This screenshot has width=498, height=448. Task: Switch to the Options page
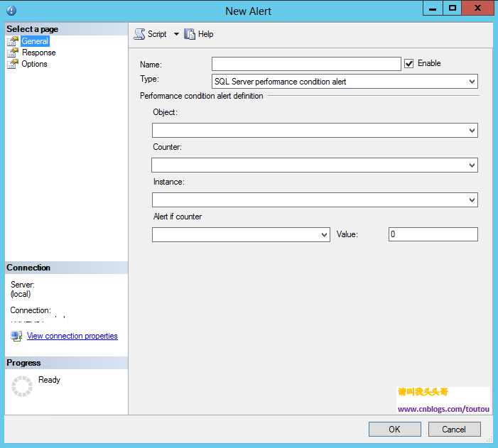tap(34, 64)
